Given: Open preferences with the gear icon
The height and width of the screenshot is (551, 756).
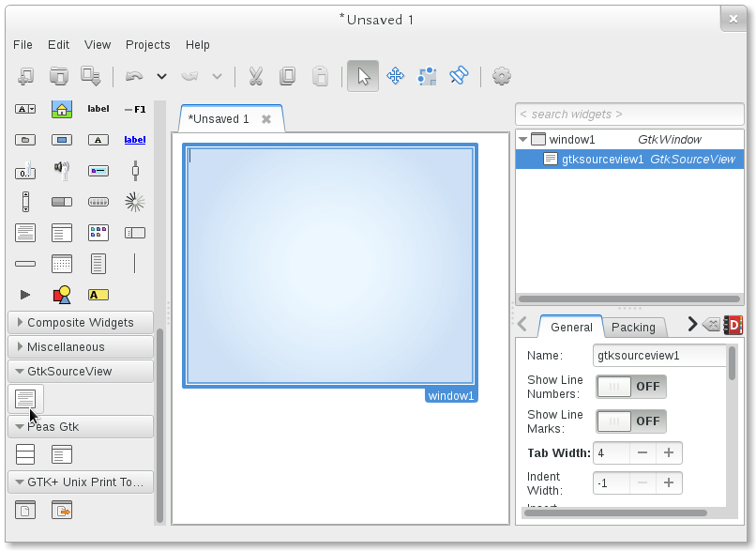Looking at the screenshot, I should [x=502, y=76].
